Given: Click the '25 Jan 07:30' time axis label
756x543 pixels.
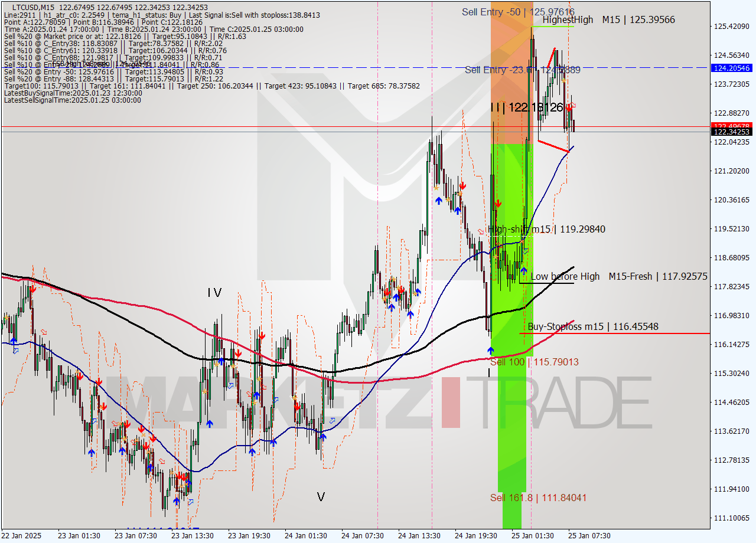Looking at the screenshot, I should coord(589,536).
